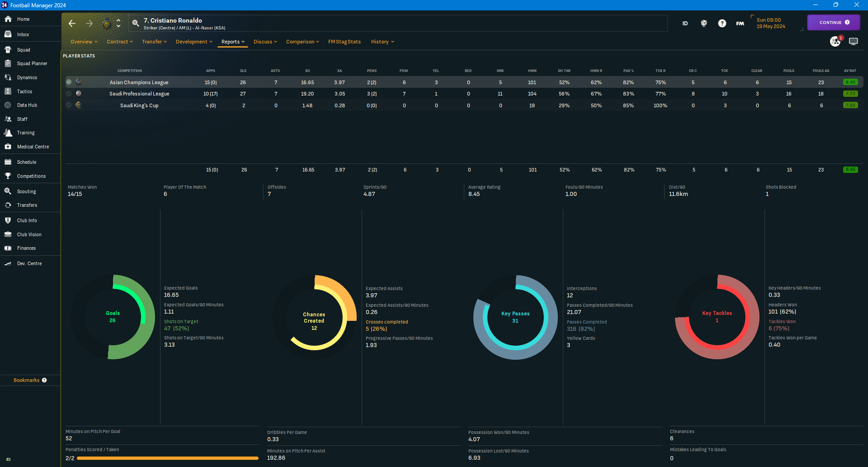This screenshot has width=868, height=467.
Task: Expand the Comparison dropdown menu
Action: tap(302, 42)
